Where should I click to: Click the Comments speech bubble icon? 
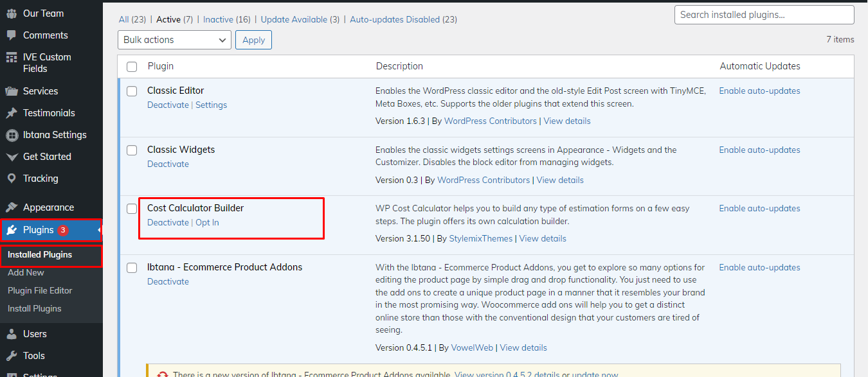point(12,35)
